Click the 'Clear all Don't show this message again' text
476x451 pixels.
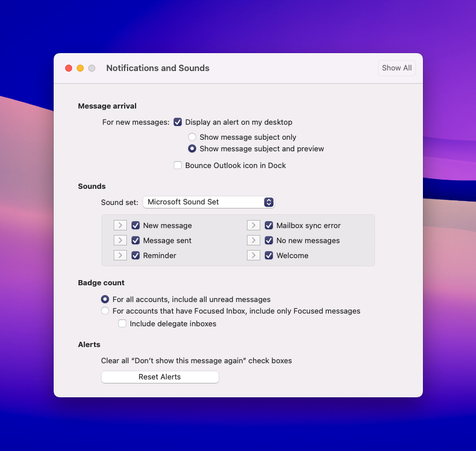click(x=196, y=360)
